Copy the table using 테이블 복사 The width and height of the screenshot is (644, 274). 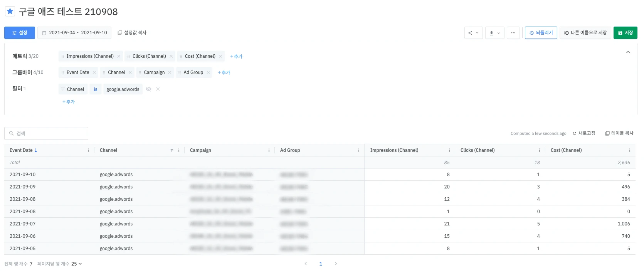[619, 133]
